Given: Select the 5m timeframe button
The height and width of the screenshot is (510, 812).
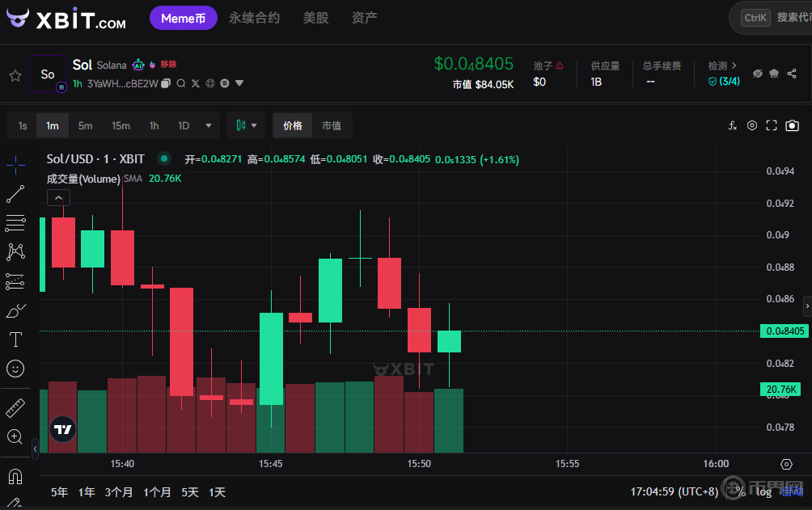Looking at the screenshot, I should coord(85,125).
